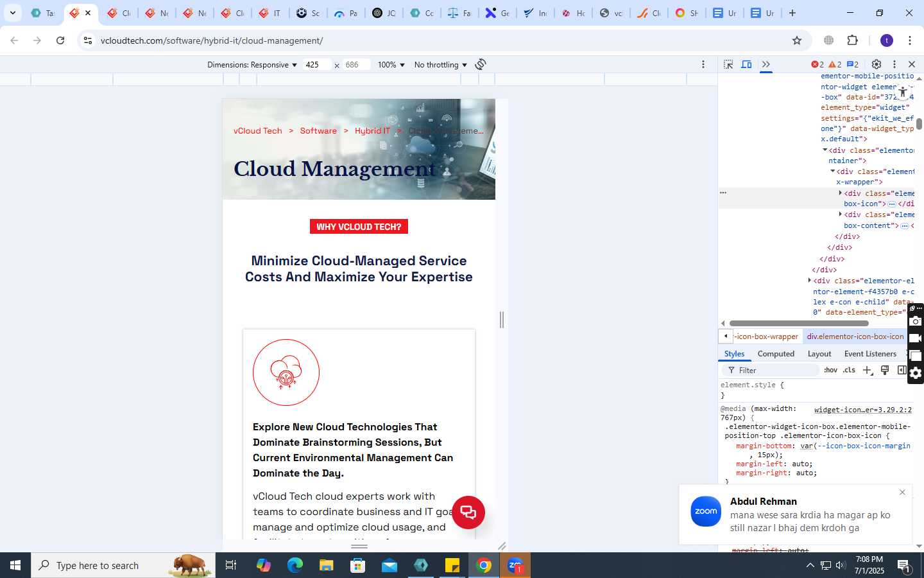
Task: Open the tab search dropdown chevron
Action: coord(13,13)
